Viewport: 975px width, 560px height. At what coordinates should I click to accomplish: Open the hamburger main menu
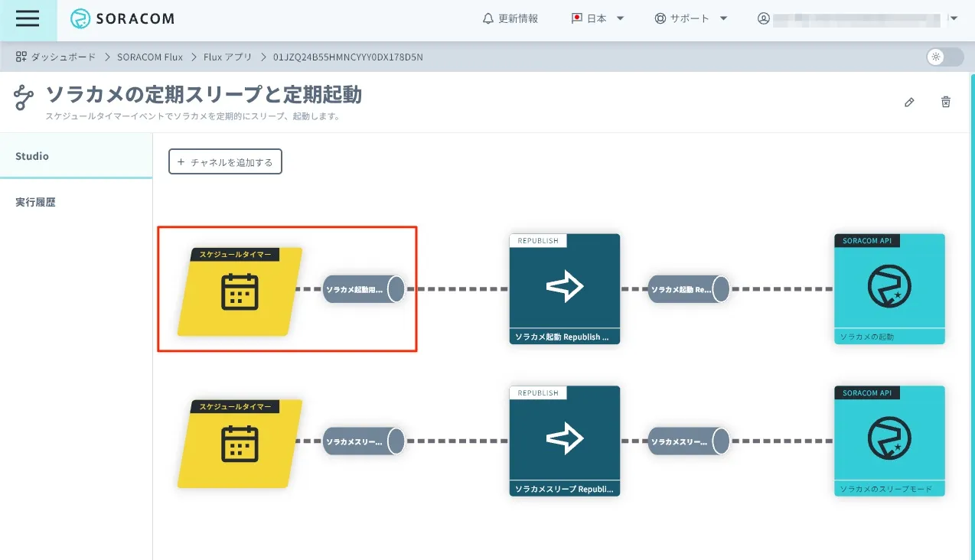[x=28, y=19]
